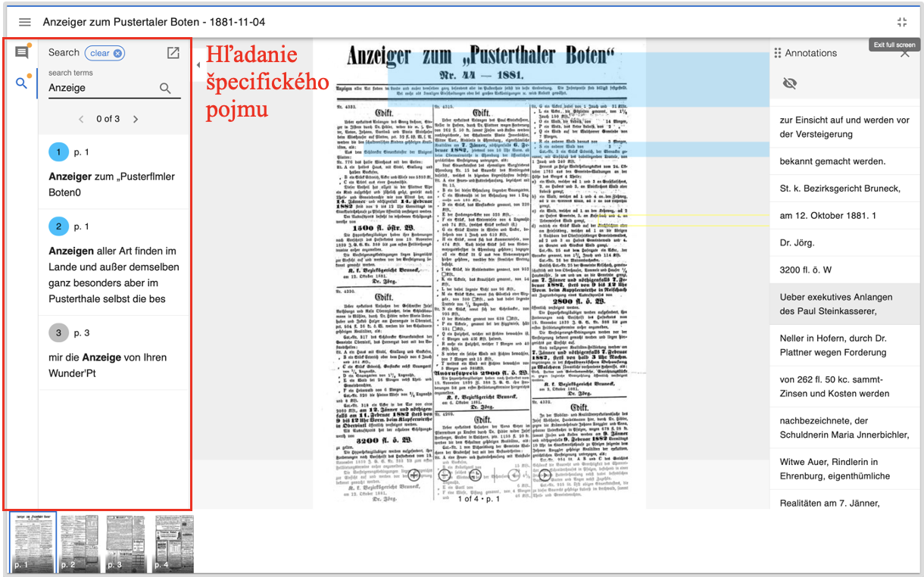The height and width of the screenshot is (577, 924).
Task: Click the 'Search' panel heading
Action: click(64, 52)
